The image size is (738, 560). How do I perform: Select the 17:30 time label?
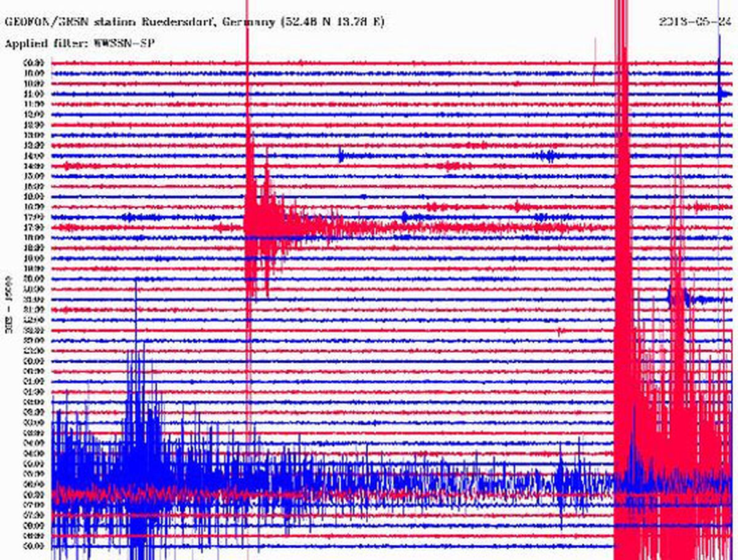tap(33, 227)
